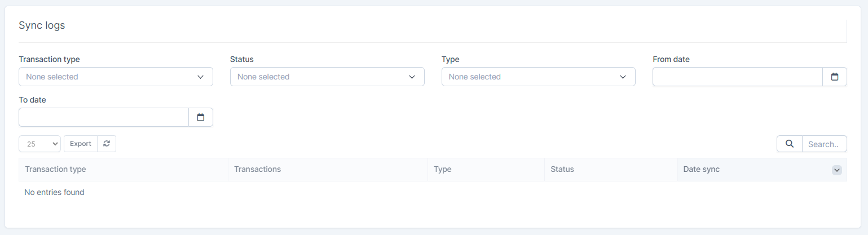Sort by Type column header
Viewport: 868px width, 235px height.
pyautogui.click(x=443, y=169)
